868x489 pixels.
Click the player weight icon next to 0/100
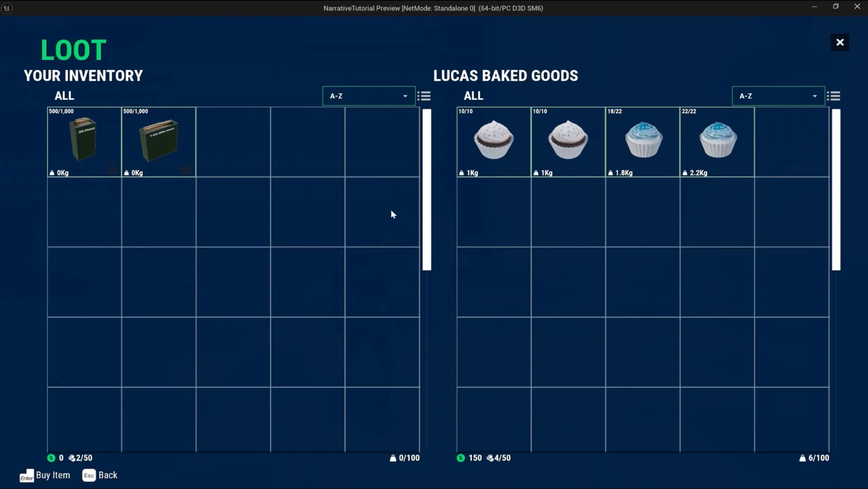pyautogui.click(x=393, y=458)
